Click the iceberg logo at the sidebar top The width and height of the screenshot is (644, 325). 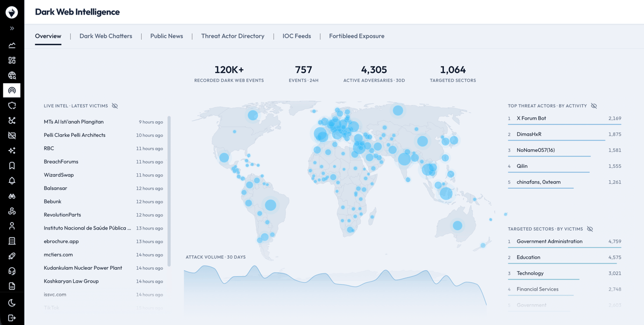pos(12,12)
